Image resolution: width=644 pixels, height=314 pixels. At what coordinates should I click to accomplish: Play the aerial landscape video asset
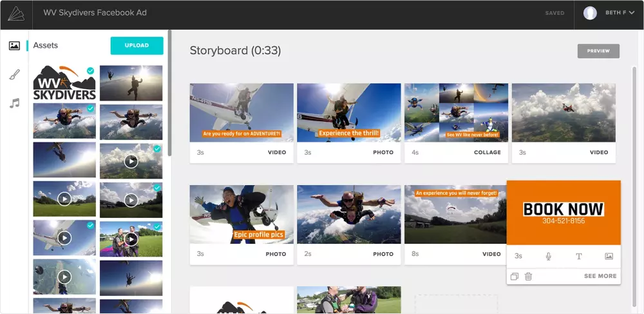64,277
